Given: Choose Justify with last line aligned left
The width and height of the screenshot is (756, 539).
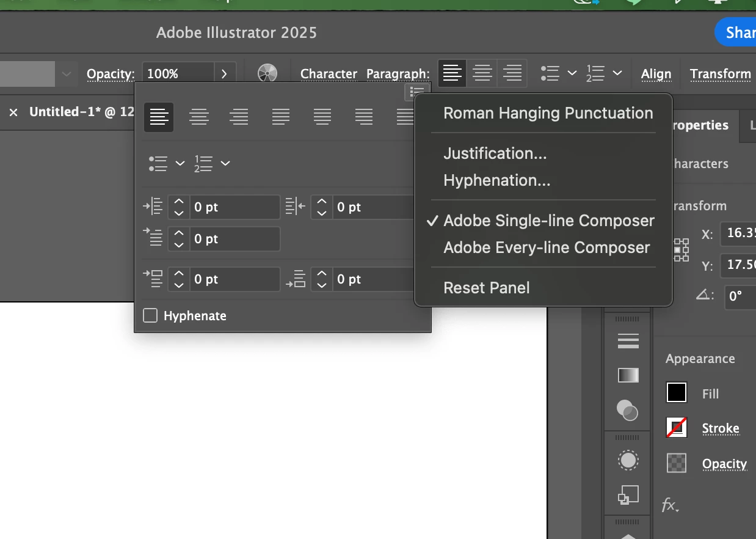Looking at the screenshot, I should point(281,117).
